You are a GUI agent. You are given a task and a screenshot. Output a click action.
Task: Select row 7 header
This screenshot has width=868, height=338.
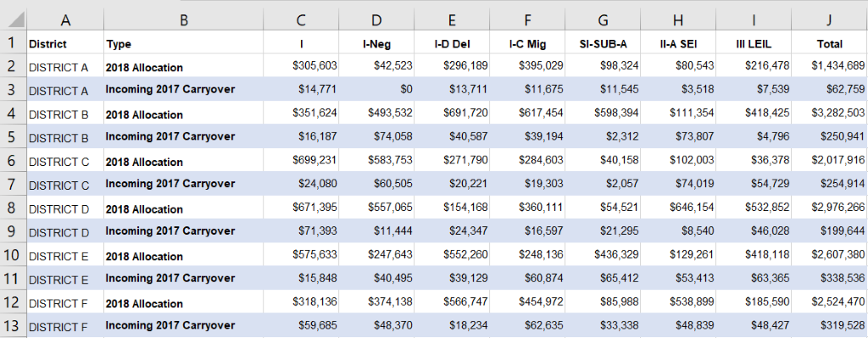click(x=14, y=184)
